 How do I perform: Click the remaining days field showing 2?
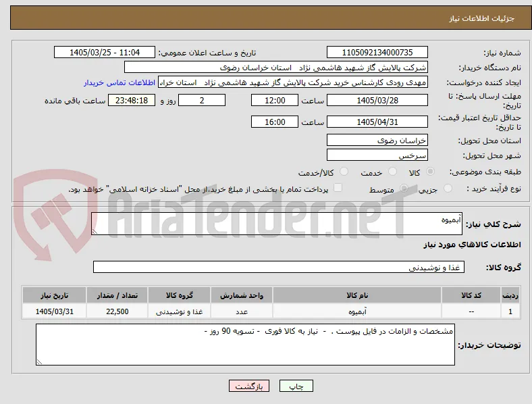(202, 100)
